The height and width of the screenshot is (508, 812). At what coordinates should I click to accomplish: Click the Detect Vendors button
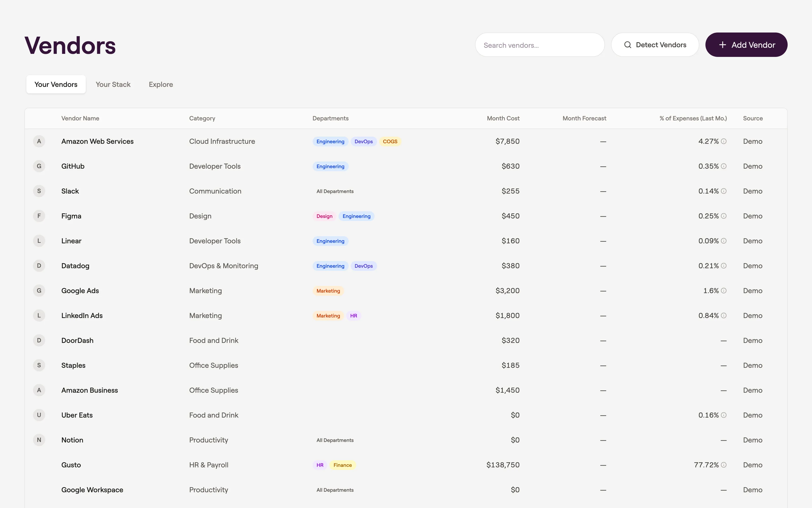655,45
